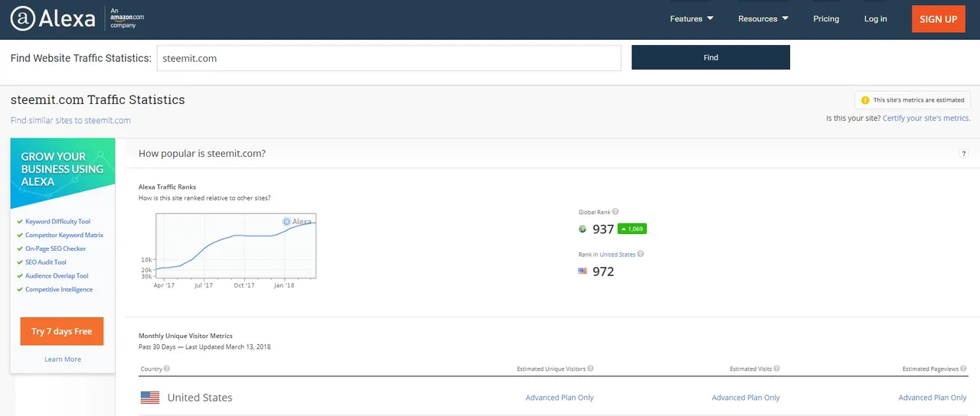
Task: Click SEO Audit Tool in sidebar
Action: [x=46, y=262]
